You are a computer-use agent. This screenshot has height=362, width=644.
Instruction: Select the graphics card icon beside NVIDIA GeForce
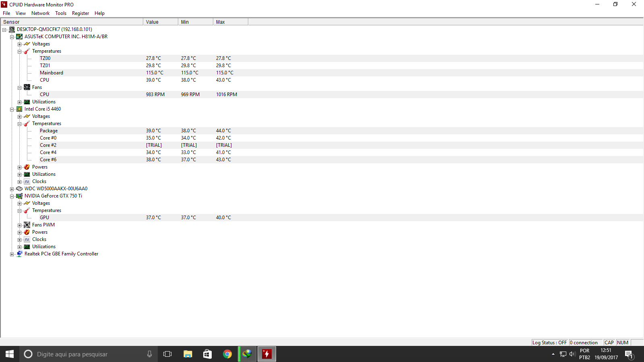coord(19,196)
